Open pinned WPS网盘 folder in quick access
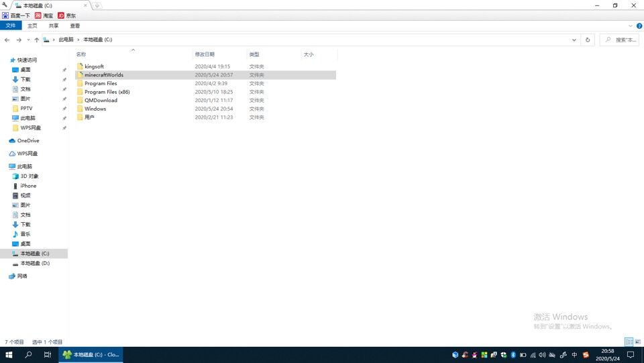This screenshot has height=363, width=644. coord(31,127)
